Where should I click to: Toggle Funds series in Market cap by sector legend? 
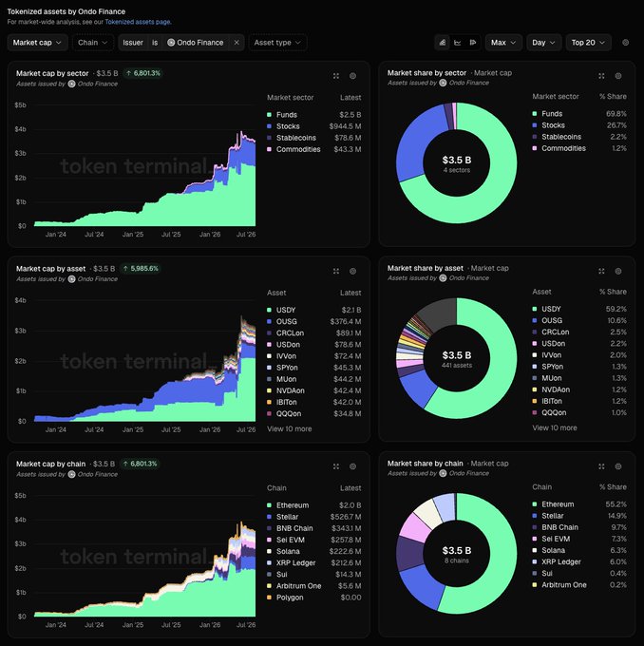click(x=314, y=115)
